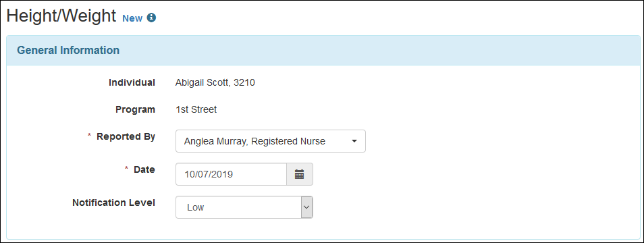644x243 pixels.
Task: Click the Program field label
Action: (135, 109)
